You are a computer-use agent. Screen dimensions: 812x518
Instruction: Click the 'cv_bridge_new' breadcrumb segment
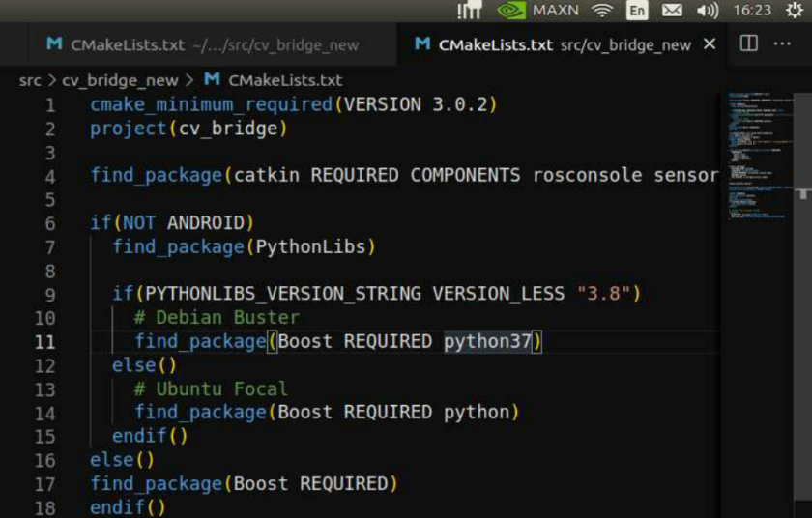pos(120,81)
